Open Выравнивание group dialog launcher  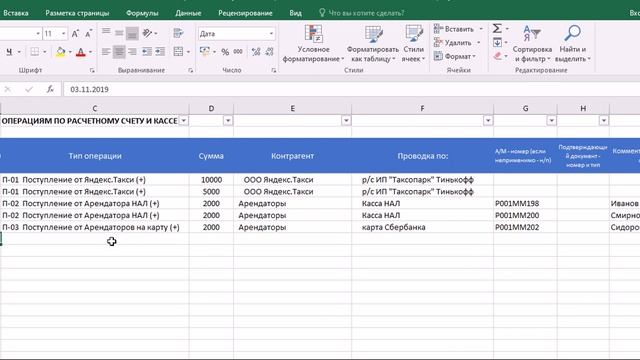click(190, 71)
